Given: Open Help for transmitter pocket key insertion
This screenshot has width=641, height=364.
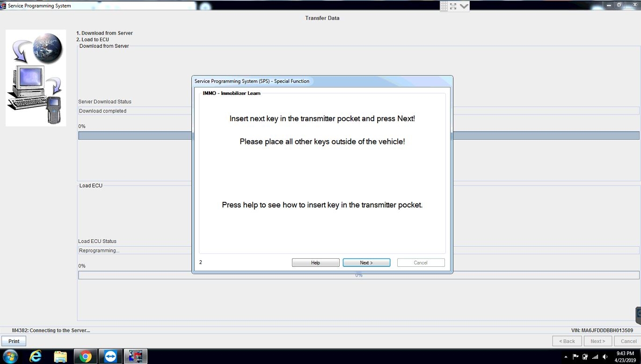Looking at the screenshot, I should click(315, 263).
